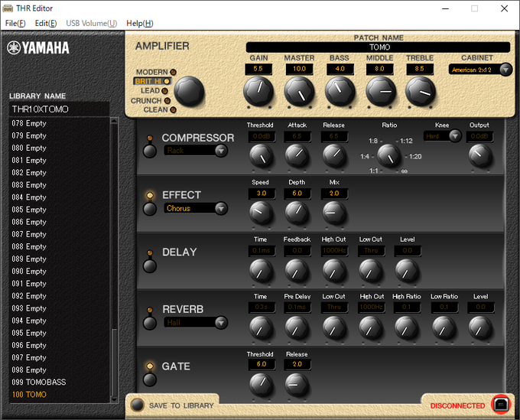
Task: Click the Gate Threshold knob
Action: pyautogui.click(x=261, y=385)
